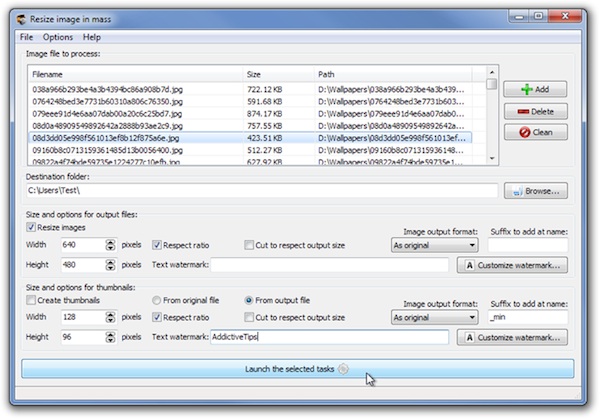
Task: Click the red minus Delete button
Action: [535, 111]
